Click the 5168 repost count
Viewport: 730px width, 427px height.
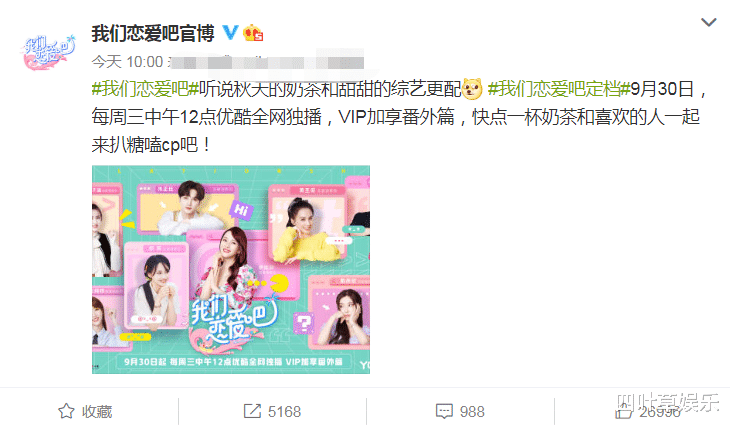284,412
